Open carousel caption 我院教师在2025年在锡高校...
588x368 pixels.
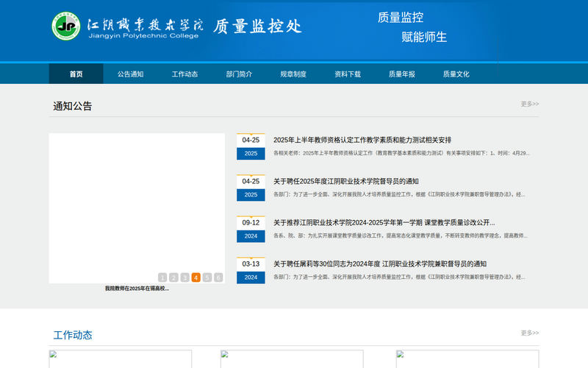coord(137,289)
